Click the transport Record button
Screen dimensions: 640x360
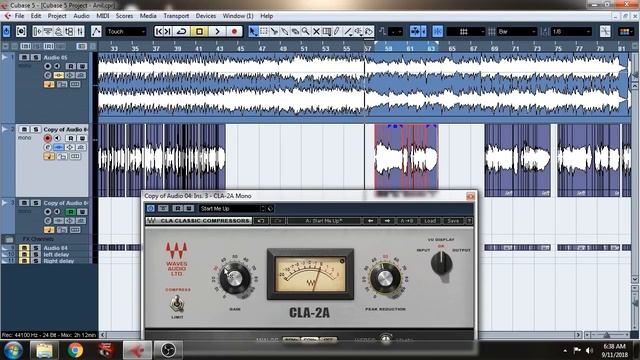234,31
